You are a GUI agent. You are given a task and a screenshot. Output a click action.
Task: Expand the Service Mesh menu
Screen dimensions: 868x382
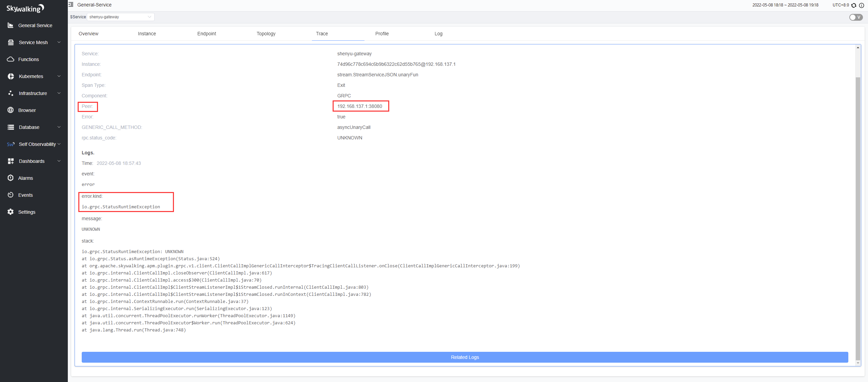[x=33, y=42]
